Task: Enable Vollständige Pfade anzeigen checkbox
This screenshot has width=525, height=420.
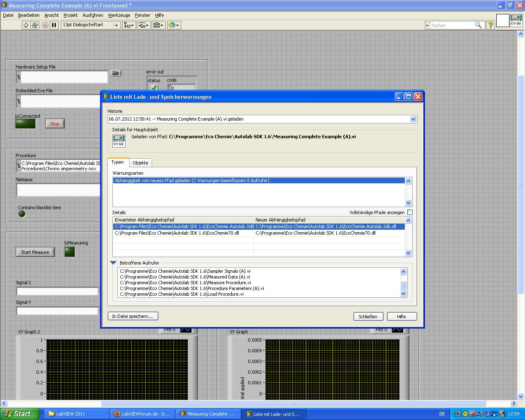Action: point(410,212)
